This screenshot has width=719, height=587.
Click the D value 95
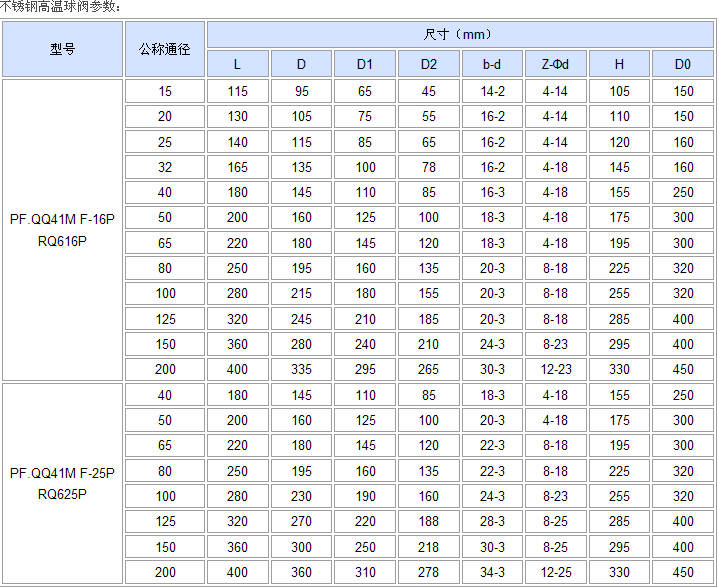(301, 91)
